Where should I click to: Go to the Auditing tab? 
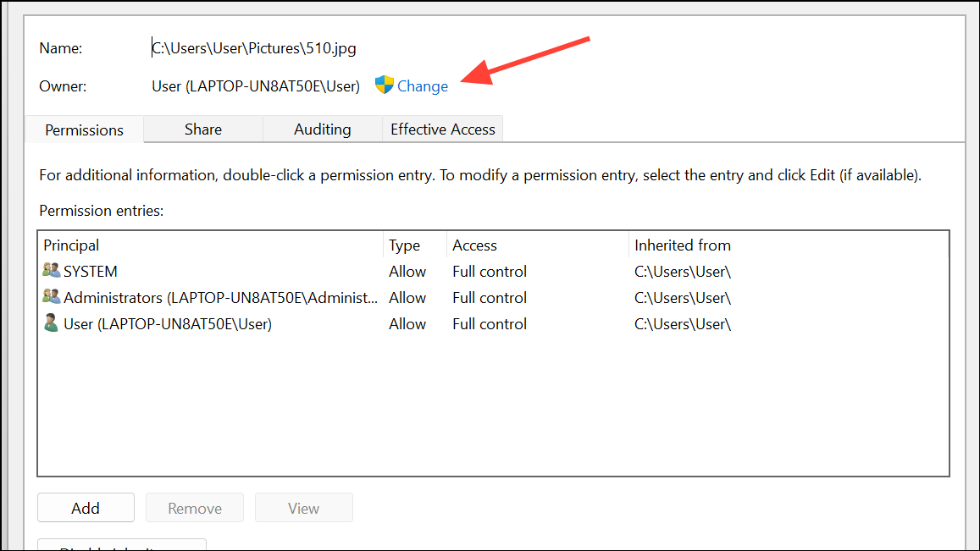(322, 129)
